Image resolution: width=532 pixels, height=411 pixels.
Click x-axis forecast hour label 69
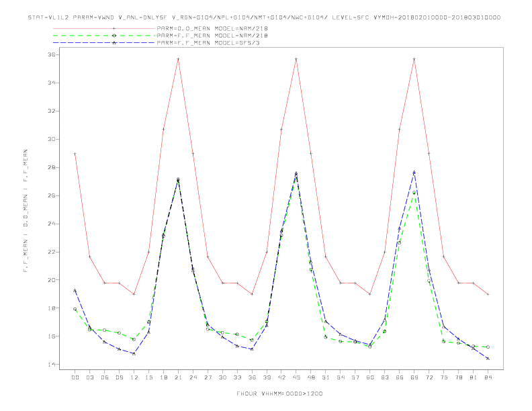(414, 377)
